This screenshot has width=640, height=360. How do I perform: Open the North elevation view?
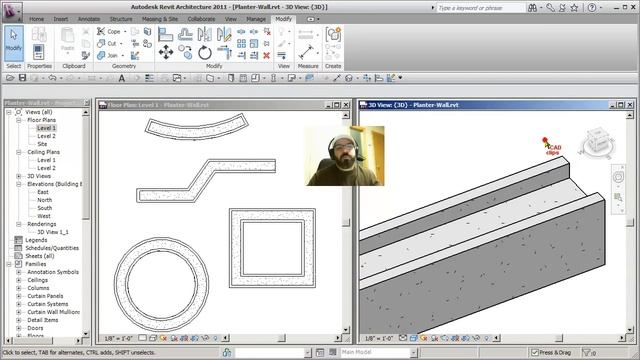pyautogui.click(x=44, y=200)
